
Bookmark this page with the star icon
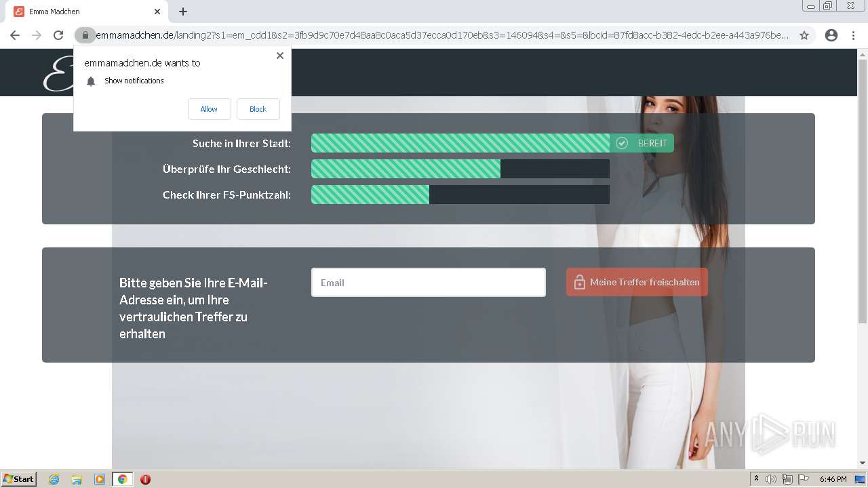[x=804, y=35]
